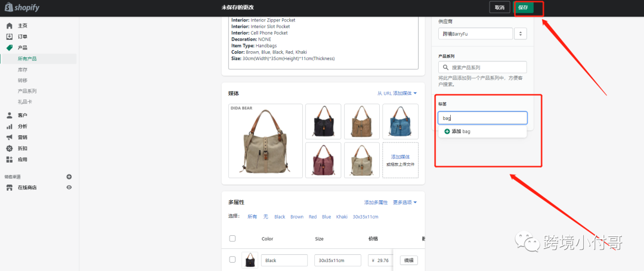The image size is (644, 271).
Task: Click the price field showing 29.76
Action: point(380,260)
